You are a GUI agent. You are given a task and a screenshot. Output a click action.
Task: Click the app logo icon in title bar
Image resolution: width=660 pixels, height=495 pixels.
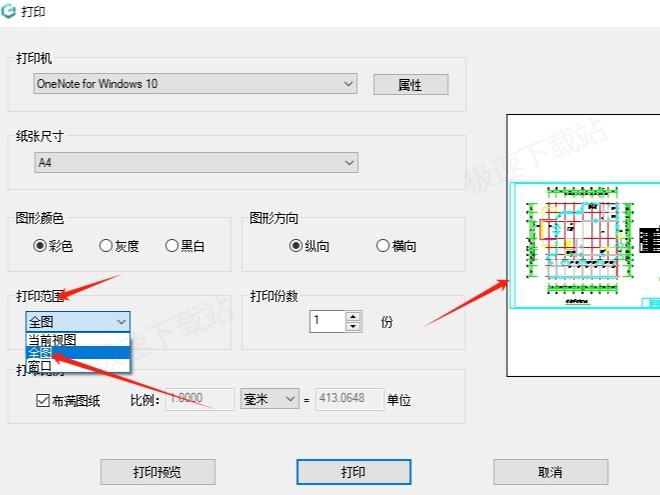(x=8, y=11)
